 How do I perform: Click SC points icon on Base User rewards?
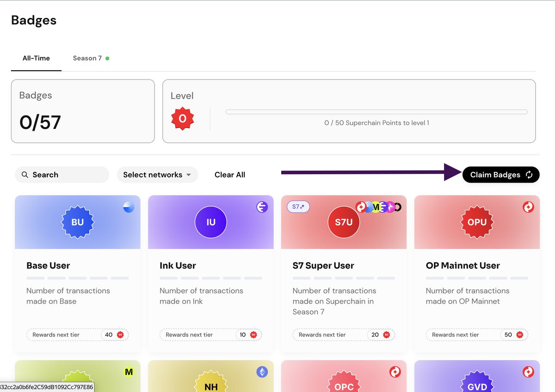pos(120,335)
